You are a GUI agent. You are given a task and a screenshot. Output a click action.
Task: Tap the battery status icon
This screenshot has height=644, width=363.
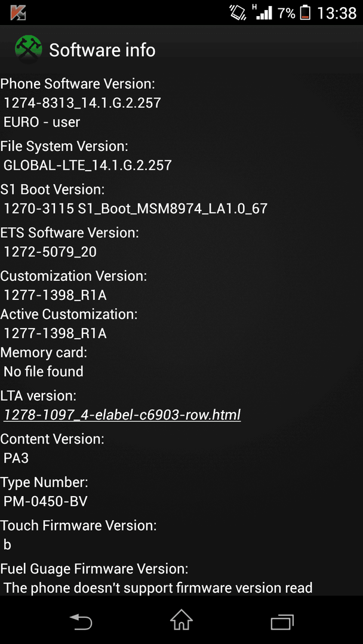click(305, 13)
